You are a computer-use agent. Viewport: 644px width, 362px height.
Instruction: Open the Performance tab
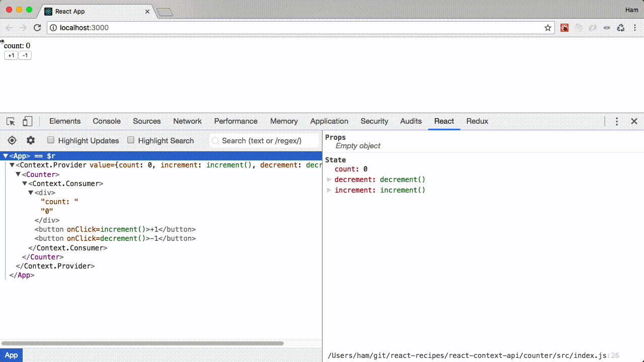(x=235, y=121)
